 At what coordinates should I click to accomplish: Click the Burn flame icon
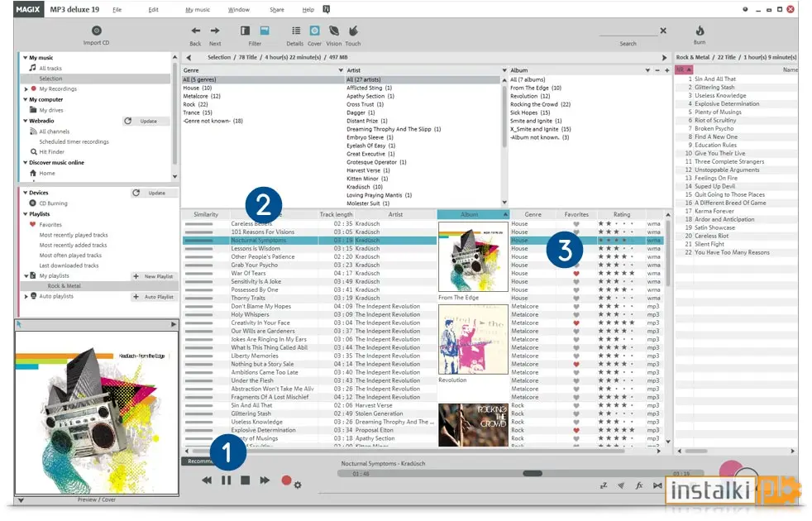click(x=700, y=31)
